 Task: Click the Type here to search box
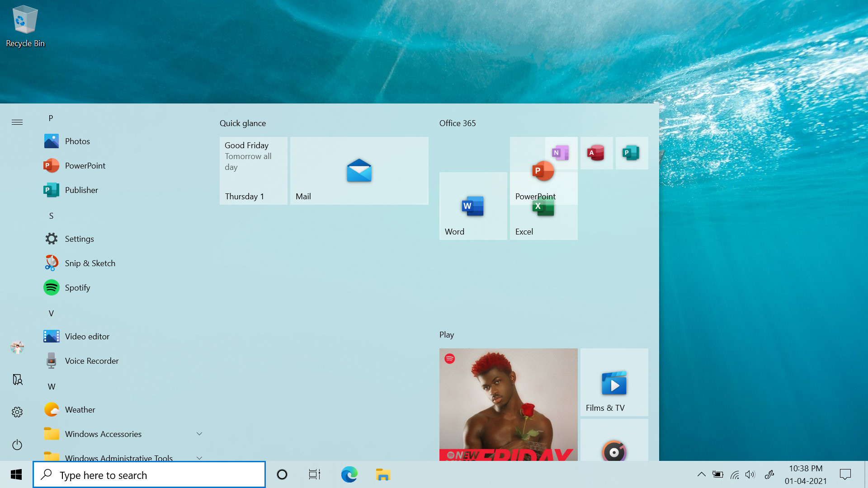click(149, 474)
